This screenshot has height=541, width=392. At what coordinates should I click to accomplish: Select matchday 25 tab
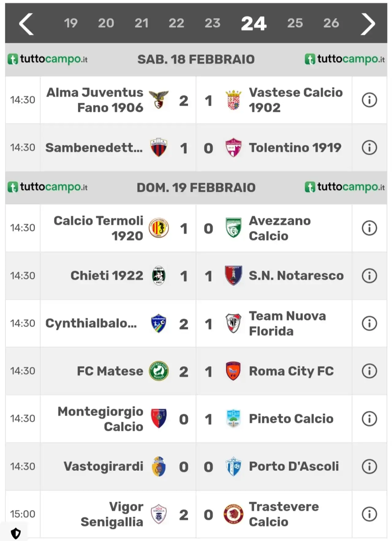tap(295, 23)
